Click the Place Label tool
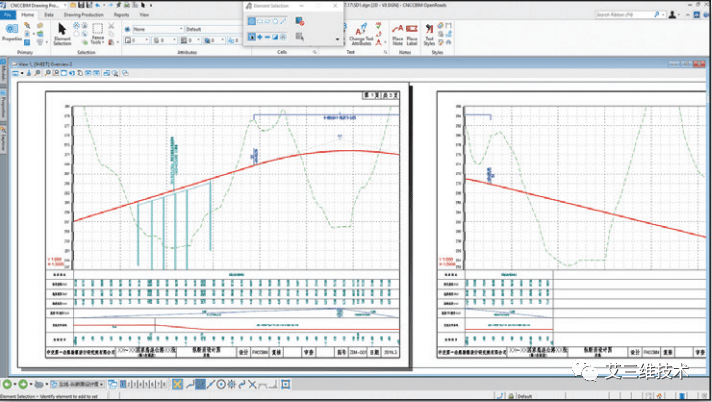The width and height of the screenshot is (712, 402). point(413,30)
